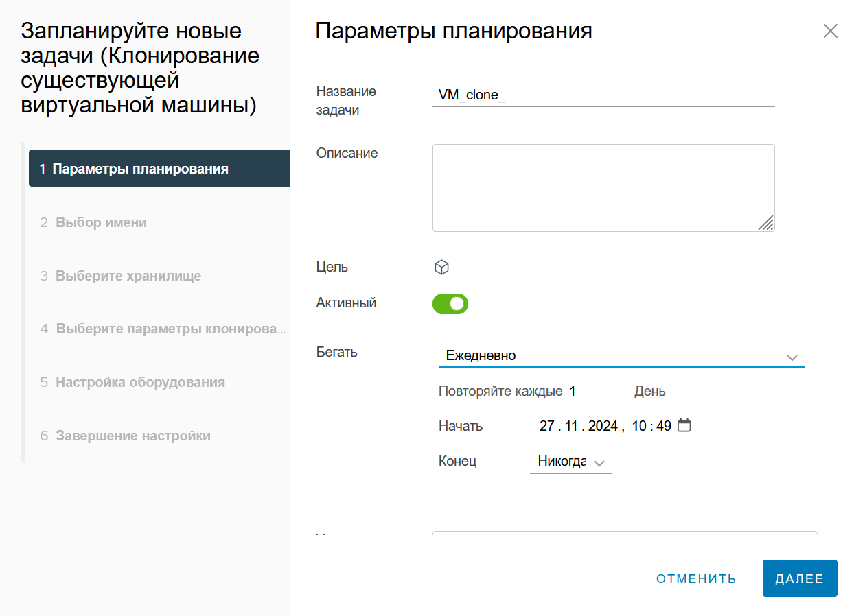
Task: Click the year 2024 in start date
Action: click(603, 426)
